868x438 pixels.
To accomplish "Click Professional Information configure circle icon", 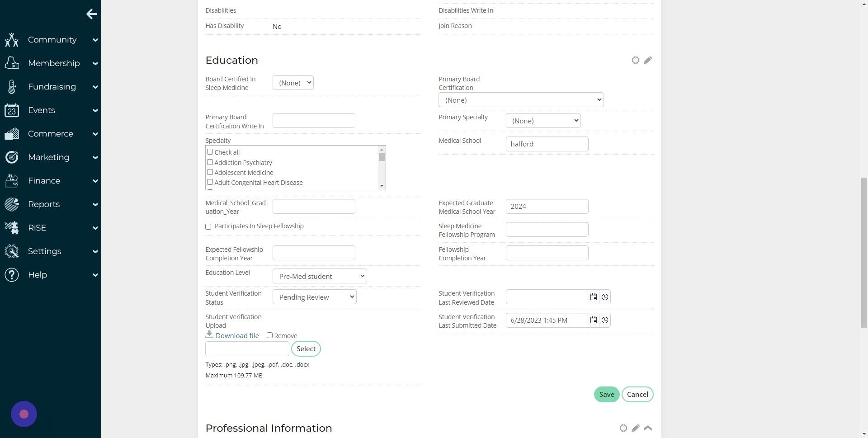I will pos(623,428).
